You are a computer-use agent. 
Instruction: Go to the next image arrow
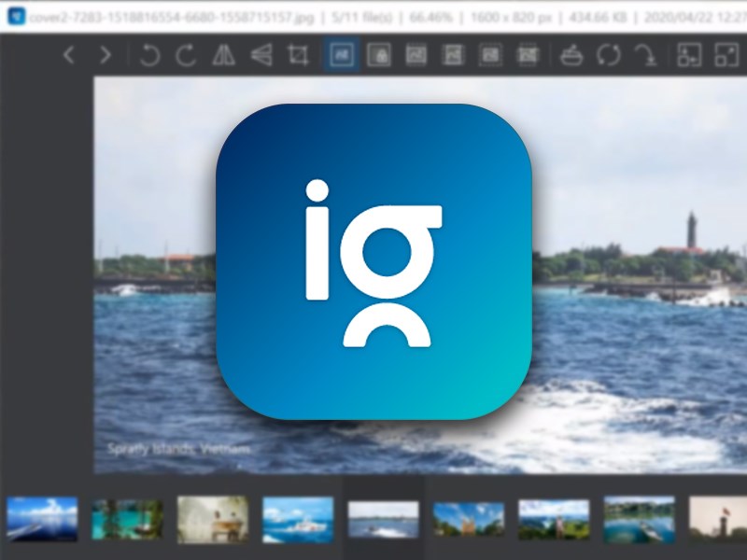(105, 55)
